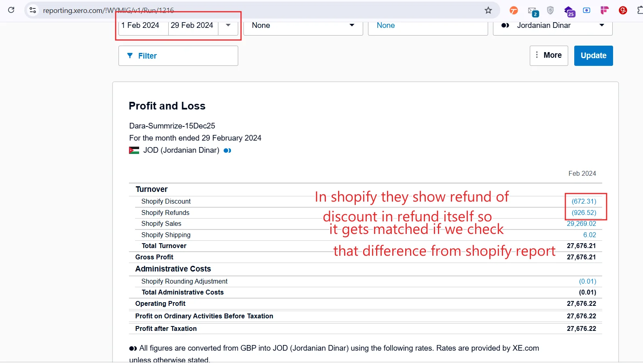The height and width of the screenshot is (364, 643).
Task: Select the Gross Profit label
Action: (154, 257)
